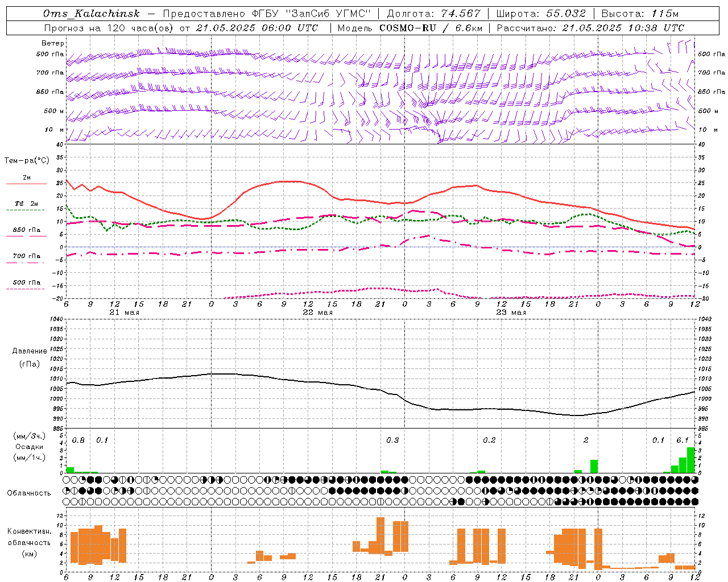Click the Долгота: 74.567 value
728x582 pixels.
coord(433,14)
